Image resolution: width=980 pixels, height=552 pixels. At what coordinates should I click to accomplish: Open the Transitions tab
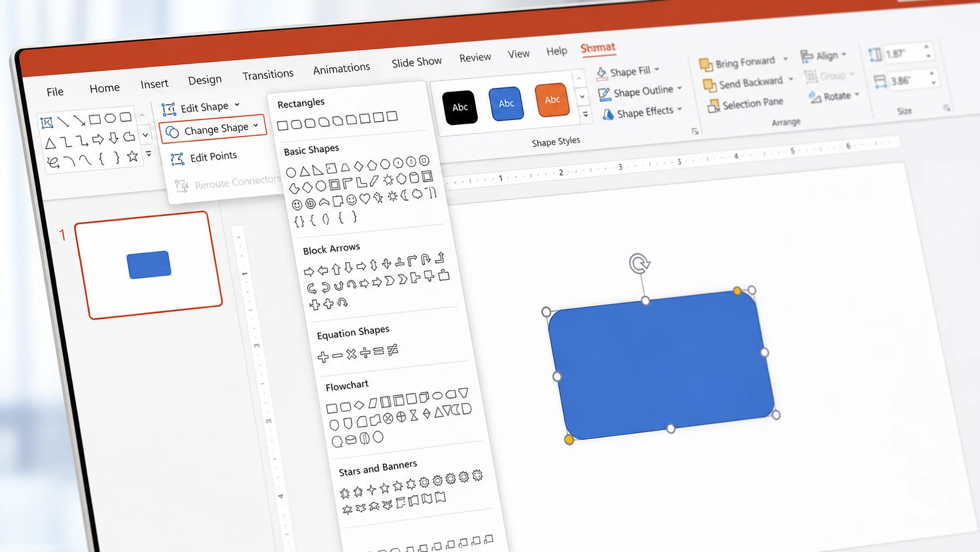click(x=268, y=74)
